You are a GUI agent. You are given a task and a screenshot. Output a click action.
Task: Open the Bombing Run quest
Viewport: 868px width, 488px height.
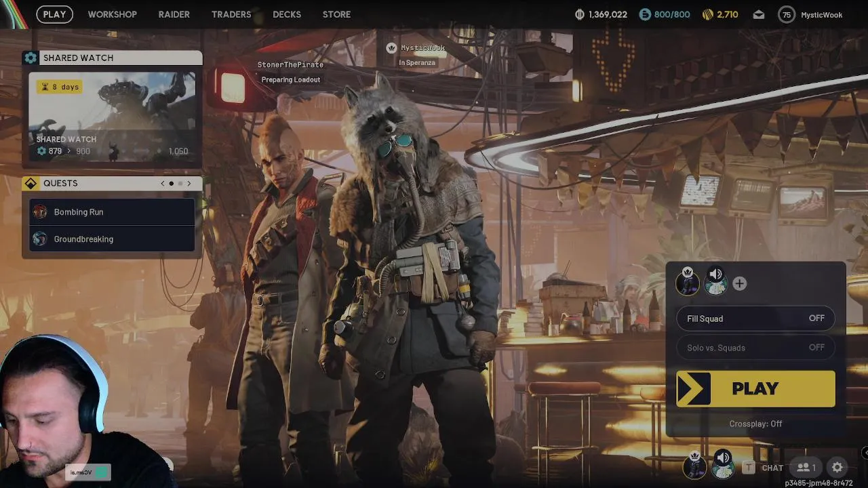pos(113,212)
